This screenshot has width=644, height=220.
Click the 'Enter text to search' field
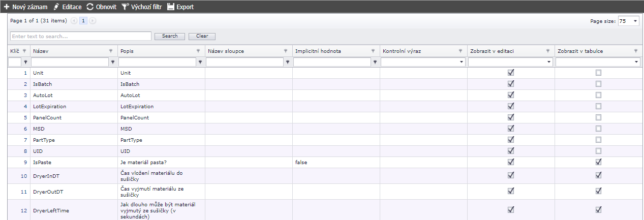tap(81, 36)
